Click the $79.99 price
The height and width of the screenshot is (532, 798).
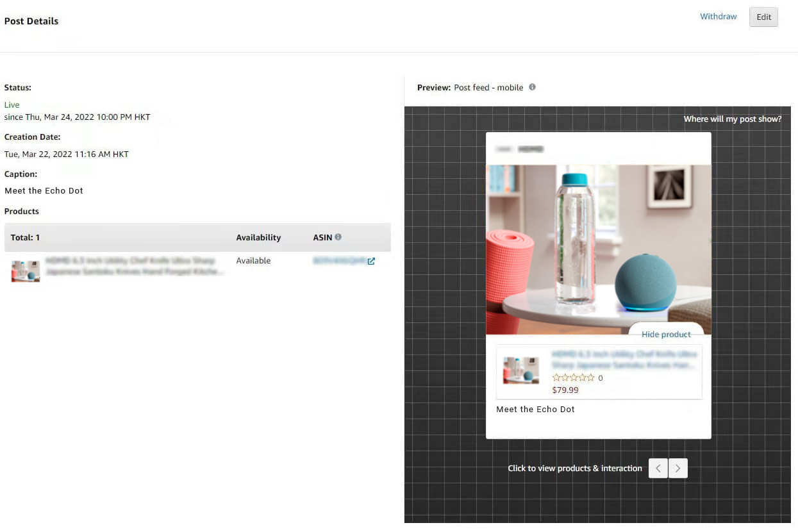pyautogui.click(x=565, y=390)
